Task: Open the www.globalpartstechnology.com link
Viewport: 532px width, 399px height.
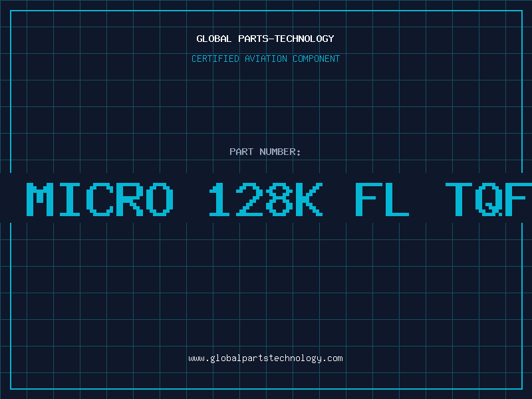Action: [x=265, y=358]
